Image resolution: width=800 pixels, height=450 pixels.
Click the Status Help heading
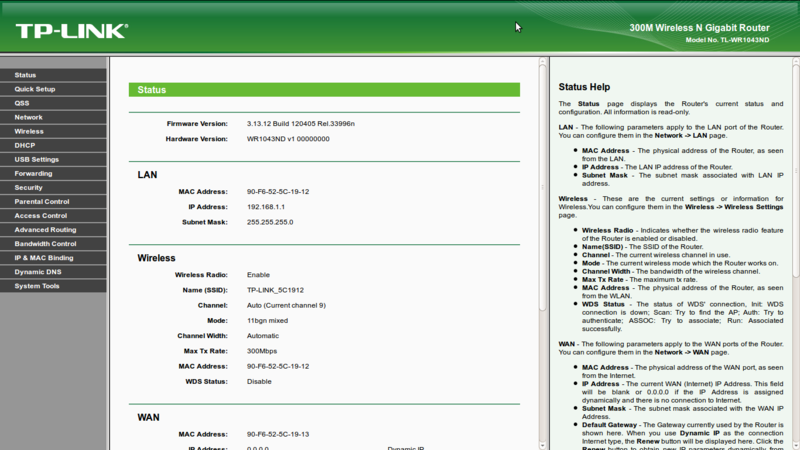click(584, 87)
